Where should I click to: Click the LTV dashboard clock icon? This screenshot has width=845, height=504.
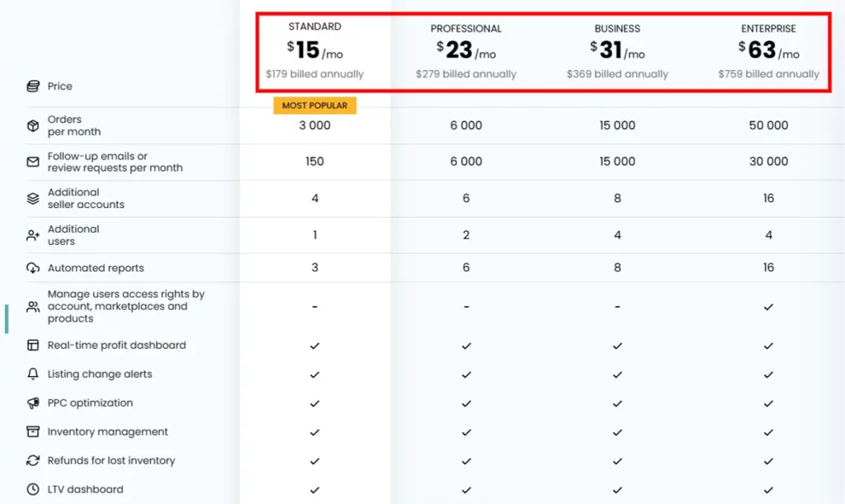[33, 489]
